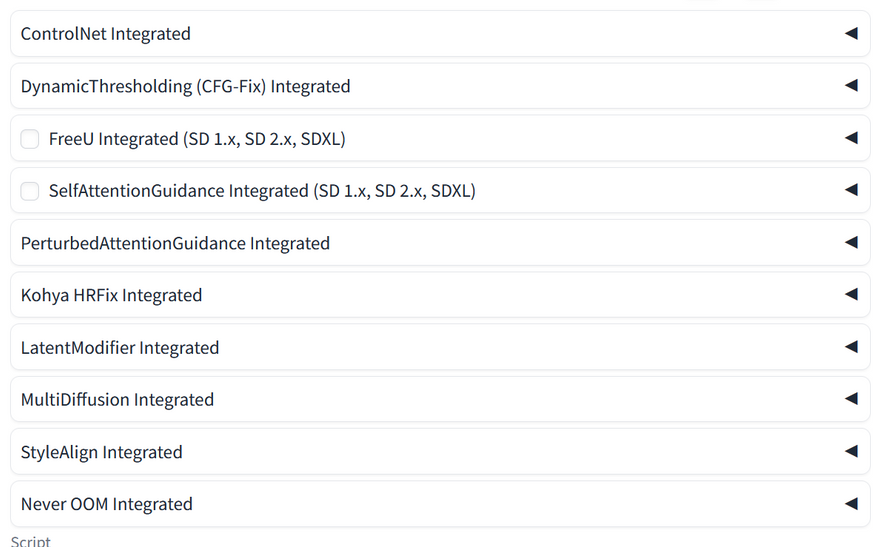Click the arrow icon beside PerturbedAttentionGuidance Integrated
Image resolution: width=877 pixels, height=547 pixels.
(851, 243)
